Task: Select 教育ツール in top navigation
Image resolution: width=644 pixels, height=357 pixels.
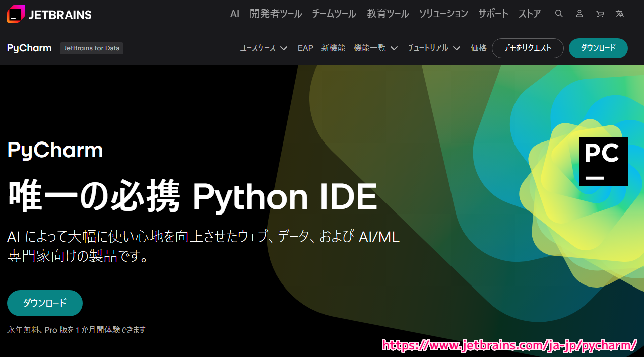Action: [x=388, y=14]
